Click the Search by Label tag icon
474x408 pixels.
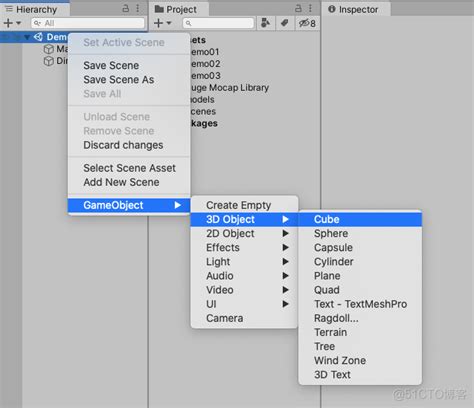click(x=284, y=23)
